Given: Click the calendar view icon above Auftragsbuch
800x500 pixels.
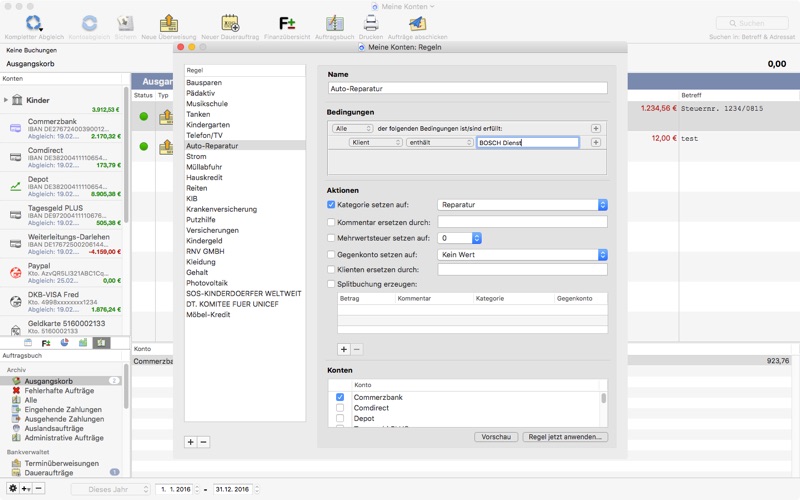Looking at the screenshot, I should pos(28,343).
